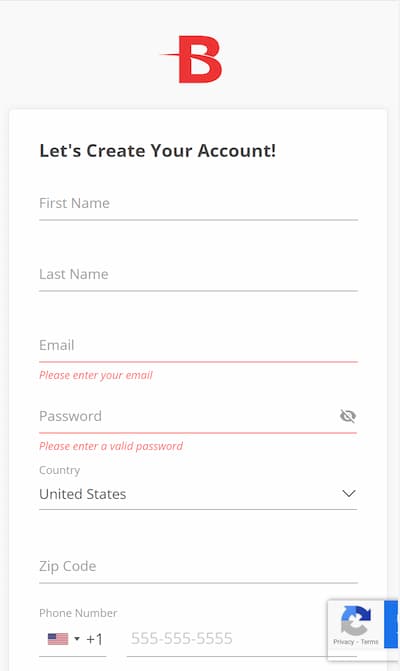The image size is (400, 671).
Task: Open the reCAPTCHA Privacy link
Action: click(344, 642)
